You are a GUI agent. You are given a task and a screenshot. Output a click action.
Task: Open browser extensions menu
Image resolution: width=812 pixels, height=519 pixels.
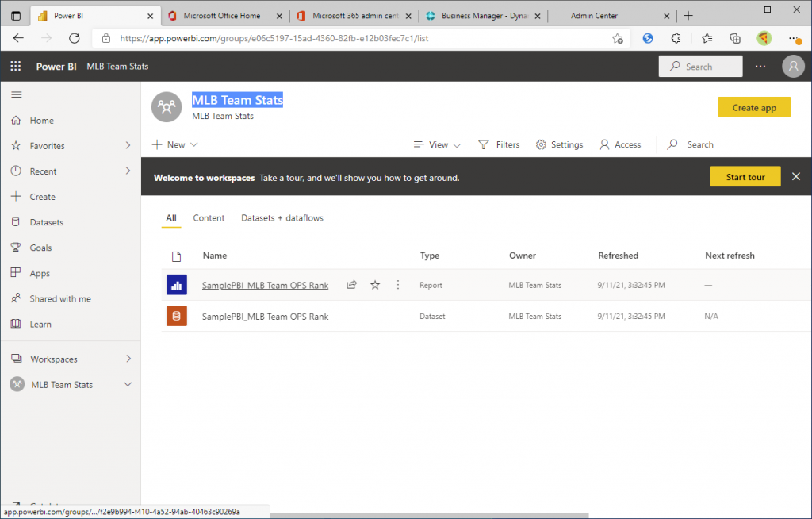[676, 38]
